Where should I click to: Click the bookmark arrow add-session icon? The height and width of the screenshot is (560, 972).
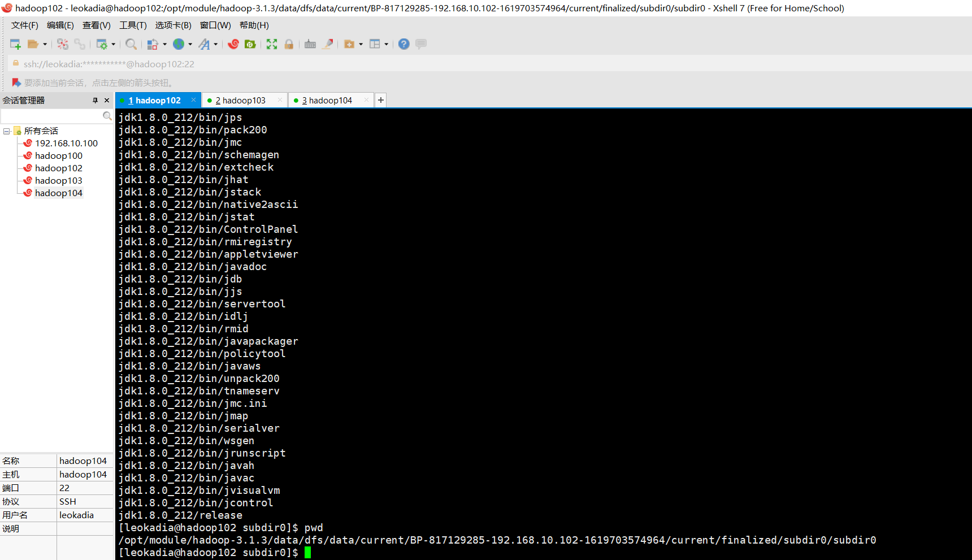[x=16, y=83]
